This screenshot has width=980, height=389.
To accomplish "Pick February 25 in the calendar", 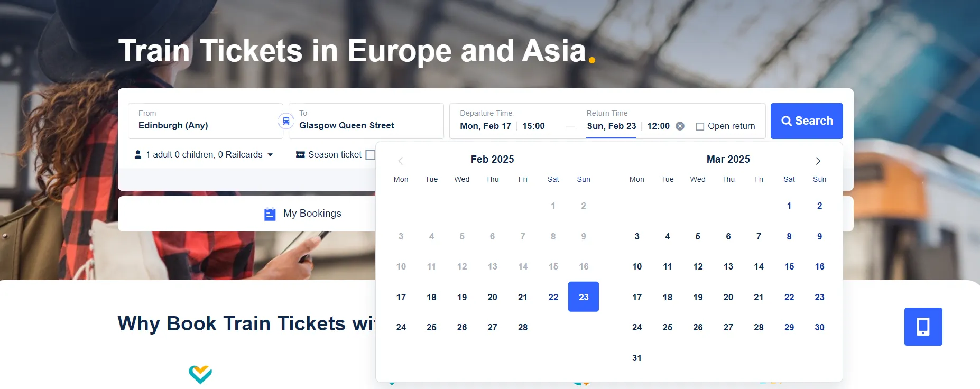I will click(431, 327).
